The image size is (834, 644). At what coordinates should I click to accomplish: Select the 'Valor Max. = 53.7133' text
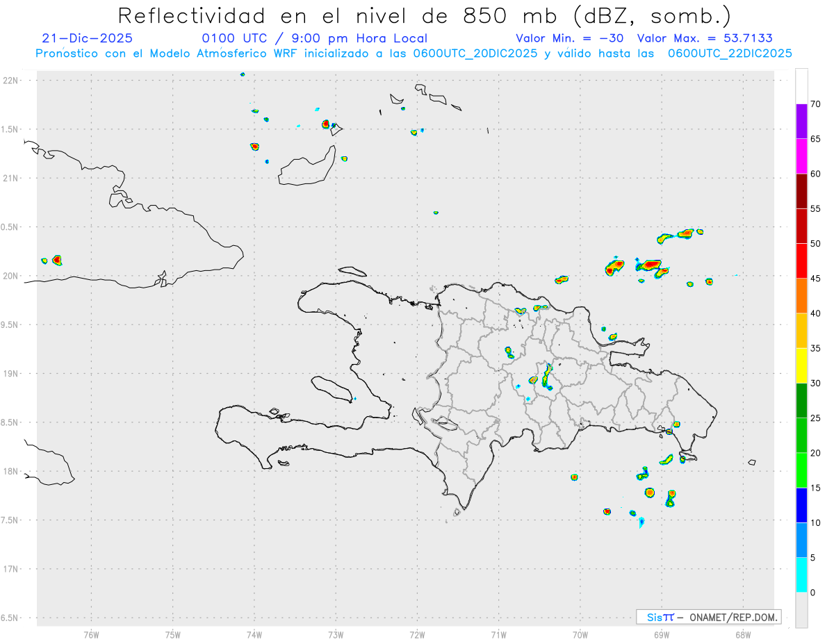(x=705, y=38)
